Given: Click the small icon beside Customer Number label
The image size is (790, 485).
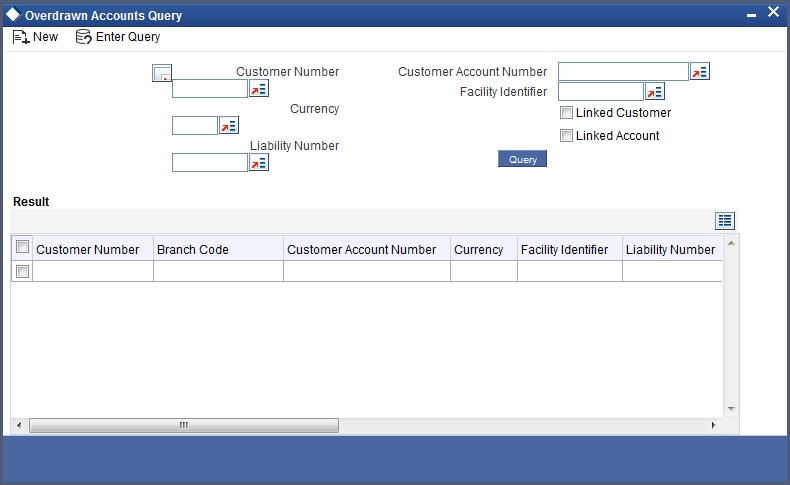Looking at the screenshot, I should [x=162, y=73].
